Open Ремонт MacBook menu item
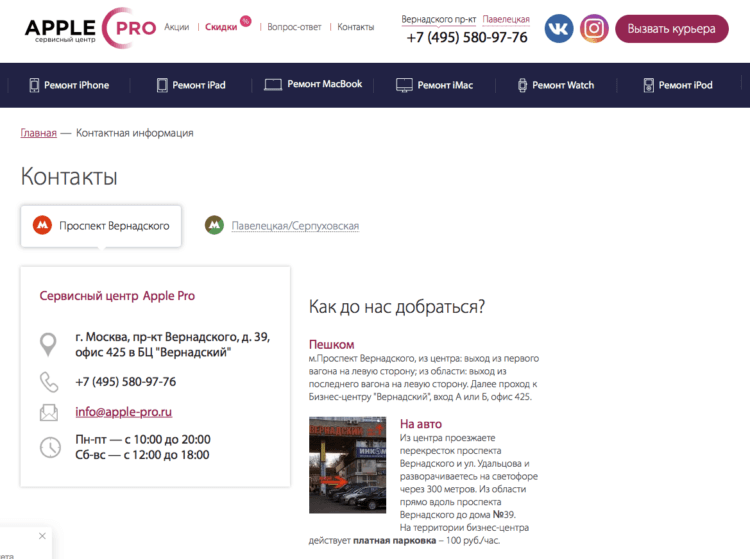Screen dimensions: 750x559 [x=313, y=85]
